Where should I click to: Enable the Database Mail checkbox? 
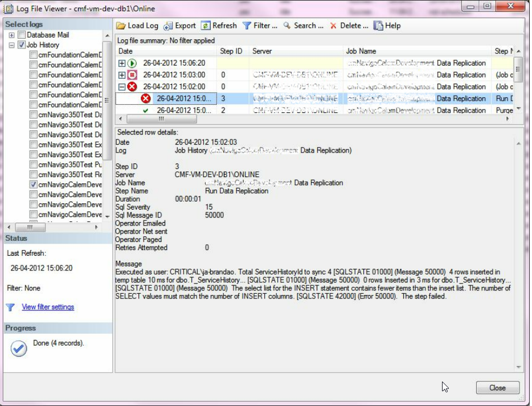[22, 35]
